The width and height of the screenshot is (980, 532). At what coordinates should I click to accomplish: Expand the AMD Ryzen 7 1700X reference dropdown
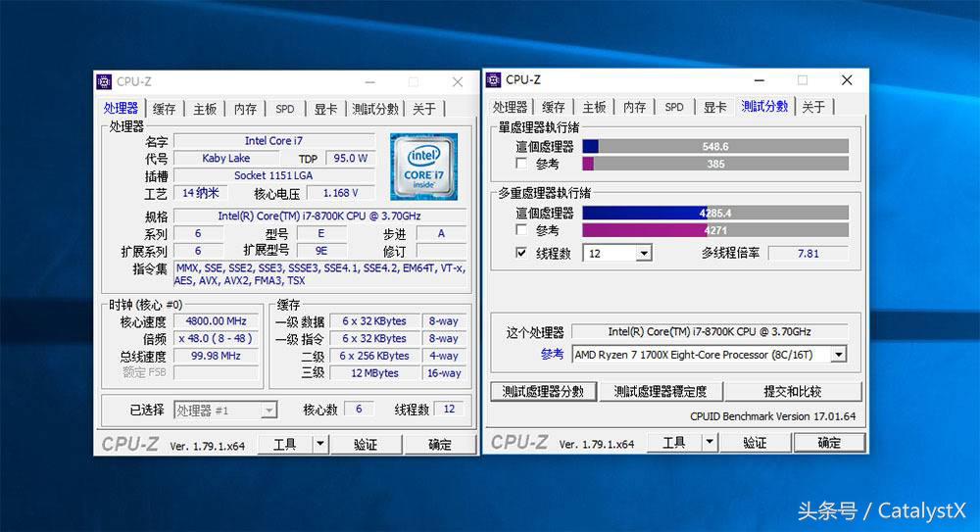click(838, 354)
